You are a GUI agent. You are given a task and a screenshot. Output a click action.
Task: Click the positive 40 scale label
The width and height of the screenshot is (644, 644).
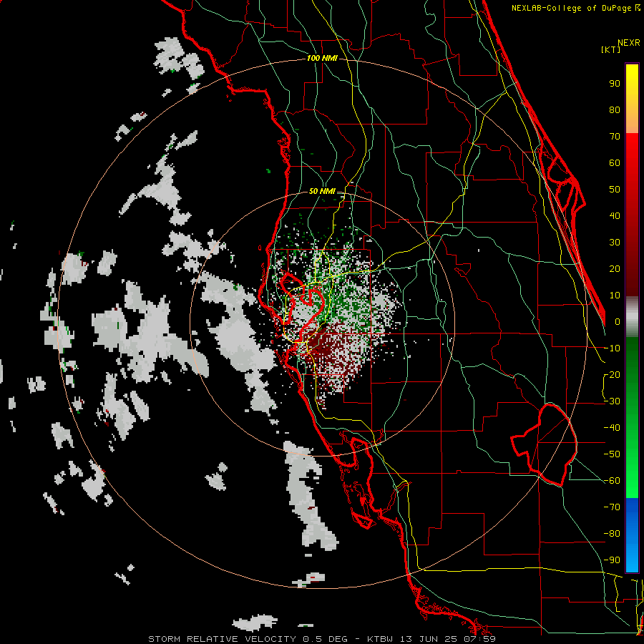615,216
